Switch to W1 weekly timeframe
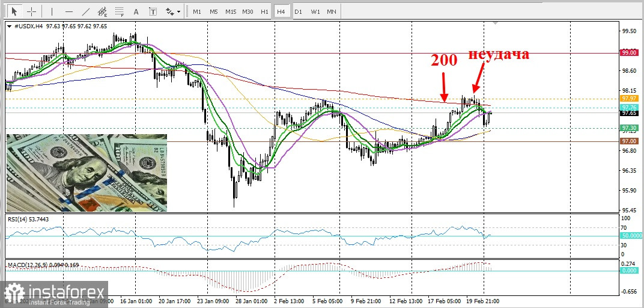This screenshot has width=644, height=308. pos(315,12)
